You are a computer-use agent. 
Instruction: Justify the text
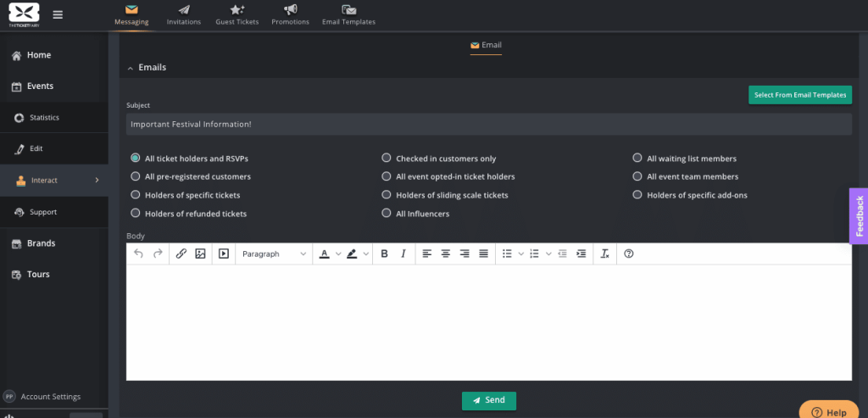[483, 254]
